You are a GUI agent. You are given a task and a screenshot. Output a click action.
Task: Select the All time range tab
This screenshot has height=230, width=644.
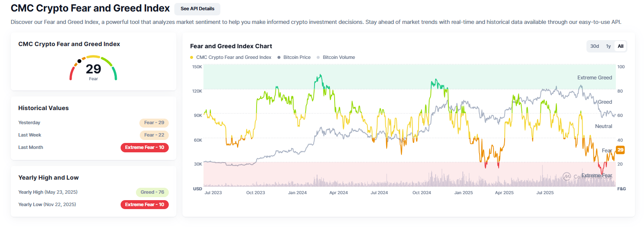[x=621, y=46]
